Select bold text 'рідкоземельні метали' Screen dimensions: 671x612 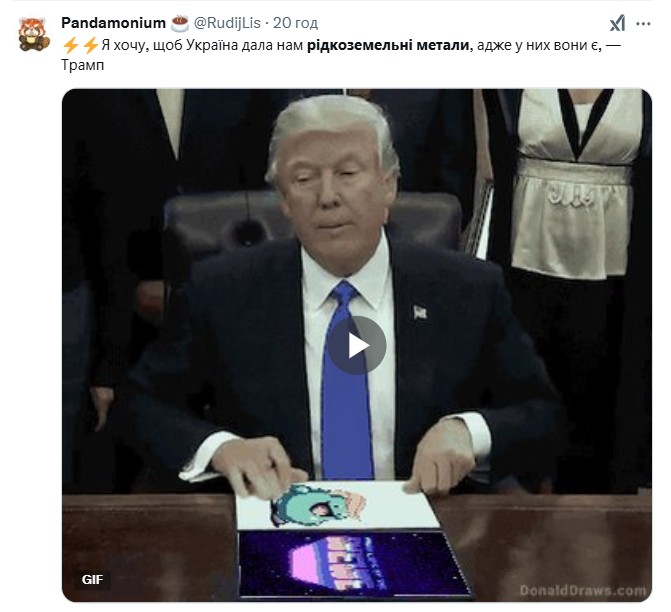(388, 45)
